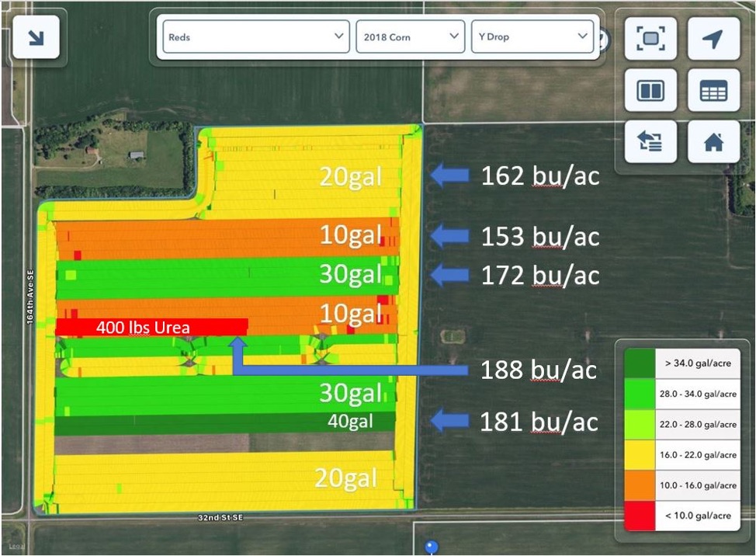The width and height of the screenshot is (756, 556).
Task: Open the split-screen compare view icon
Action: tap(650, 90)
